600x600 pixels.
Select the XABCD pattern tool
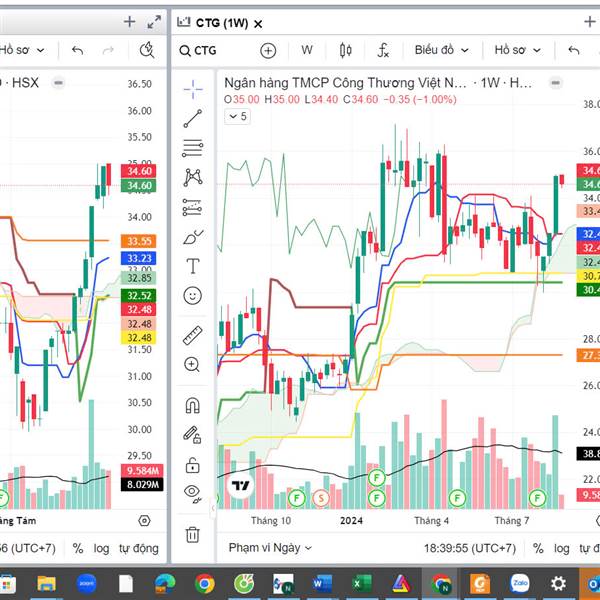pyautogui.click(x=193, y=178)
